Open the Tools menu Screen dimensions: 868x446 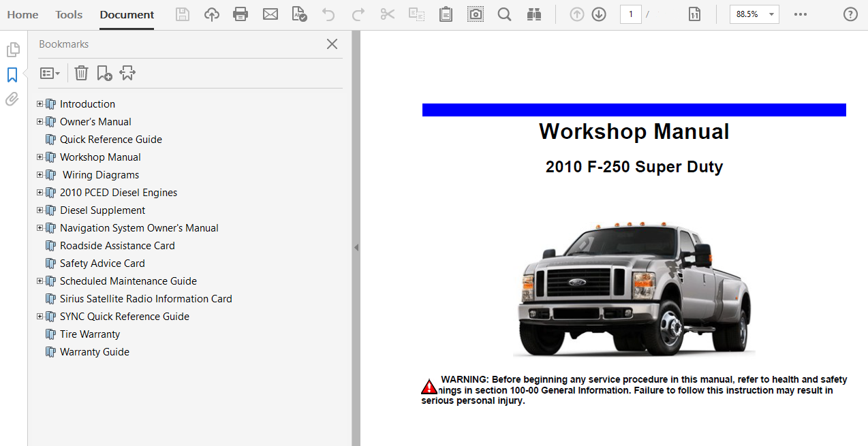click(x=68, y=14)
